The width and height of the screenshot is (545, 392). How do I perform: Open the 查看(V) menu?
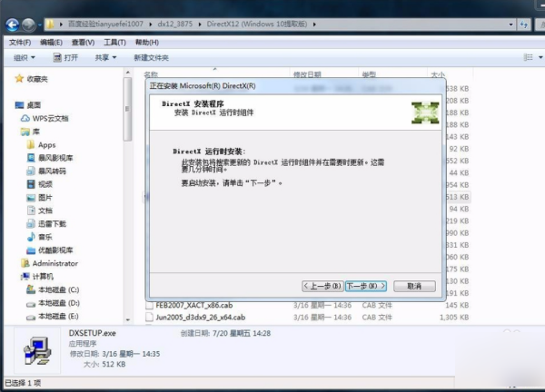(83, 43)
